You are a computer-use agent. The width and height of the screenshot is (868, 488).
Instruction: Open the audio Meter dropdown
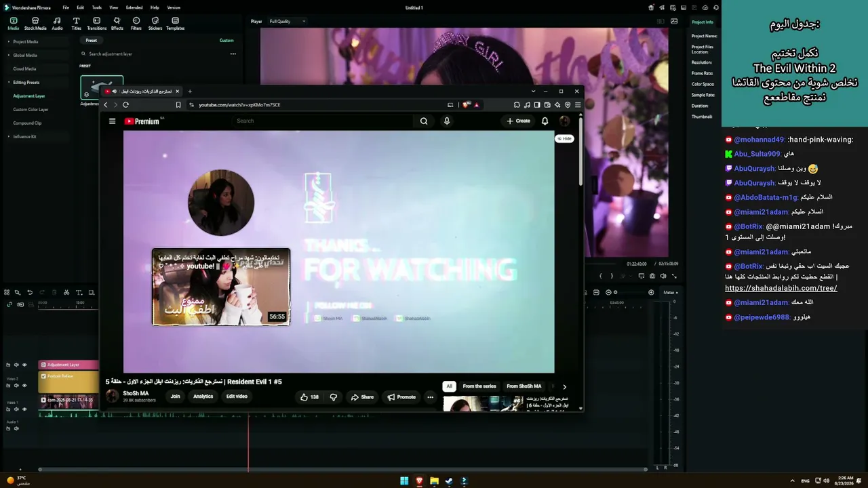671,293
